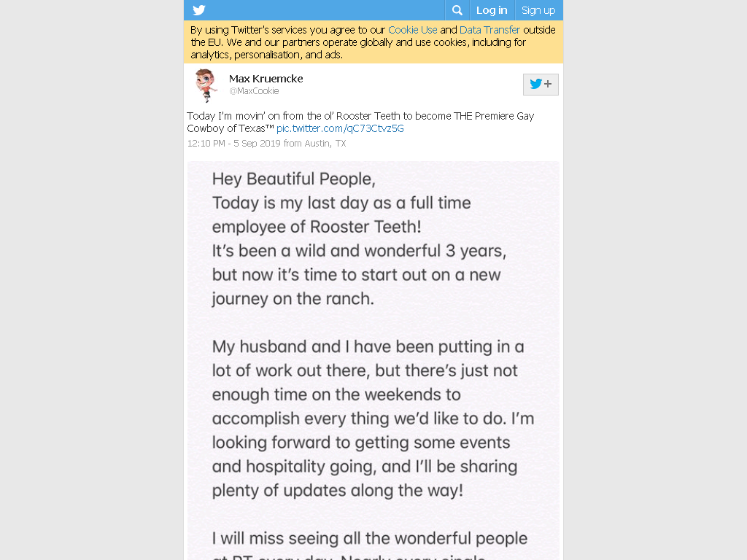747x560 pixels.
Task: Visit the Max Kruemcke profile name
Action: pos(266,79)
